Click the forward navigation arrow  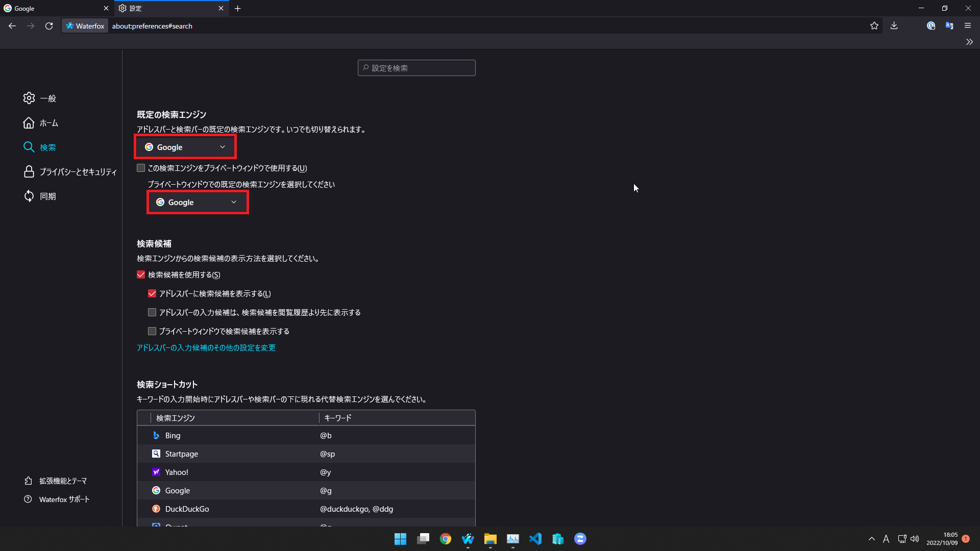pyautogui.click(x=31, y=26)
